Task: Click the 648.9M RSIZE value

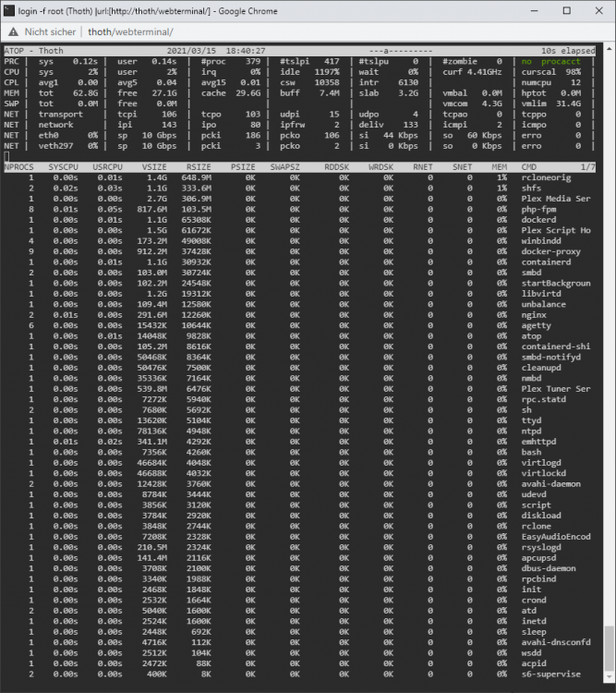Action: pos(196,177)
